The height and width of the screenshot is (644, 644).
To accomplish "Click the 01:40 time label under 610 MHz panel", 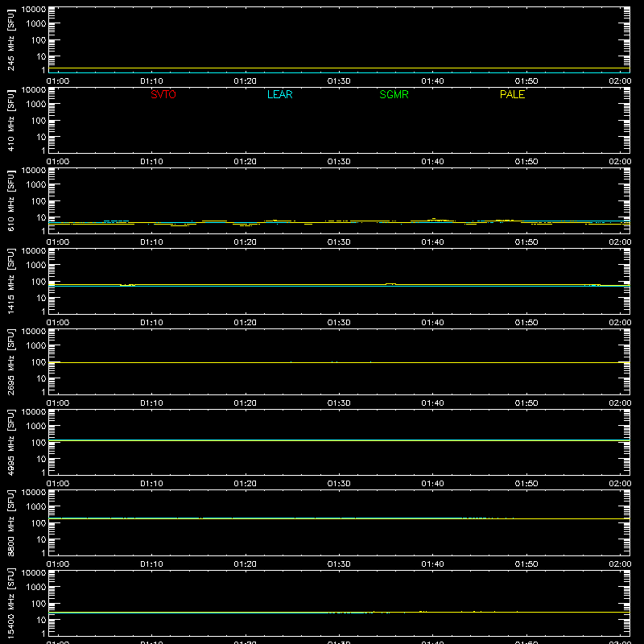I will pos(432,242).
